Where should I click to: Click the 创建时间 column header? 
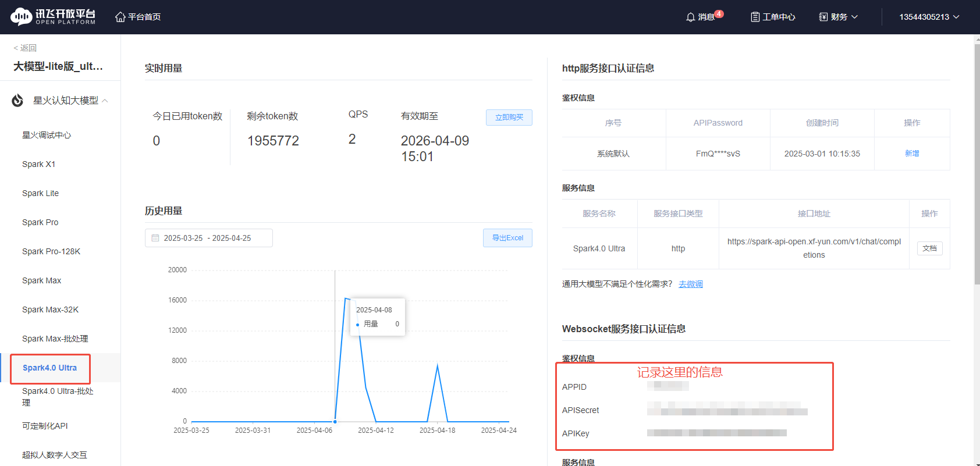[x=822, y=123]
